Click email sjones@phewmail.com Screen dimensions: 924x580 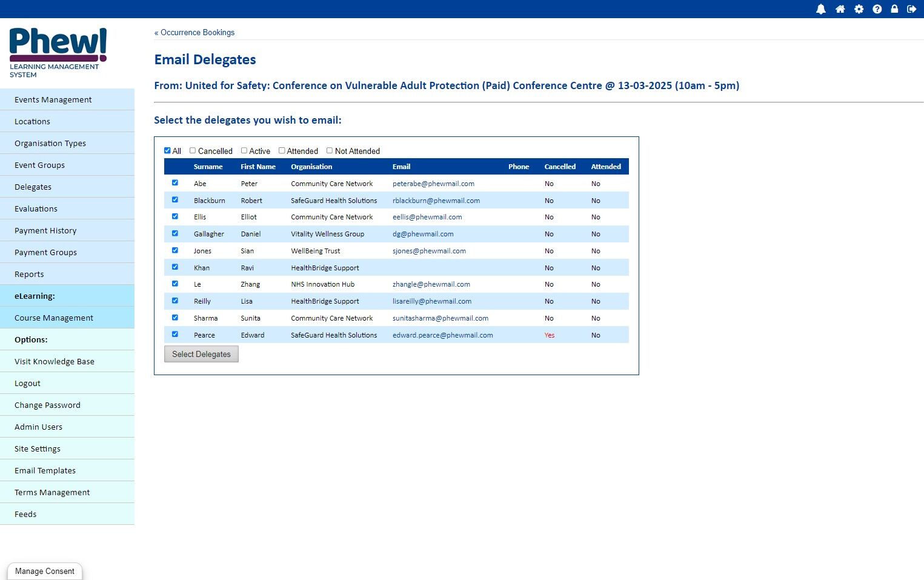pyautogui.click(x=429, y=251)
